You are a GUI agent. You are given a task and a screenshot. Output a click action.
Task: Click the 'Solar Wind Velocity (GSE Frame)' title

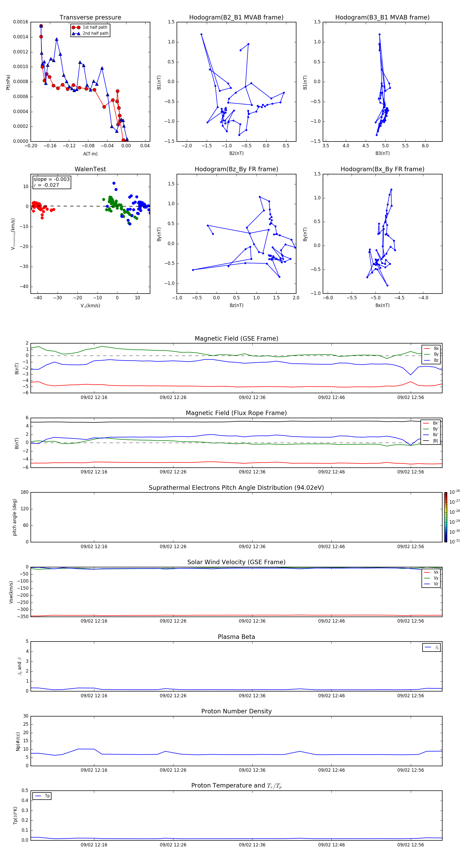[236, 562]
